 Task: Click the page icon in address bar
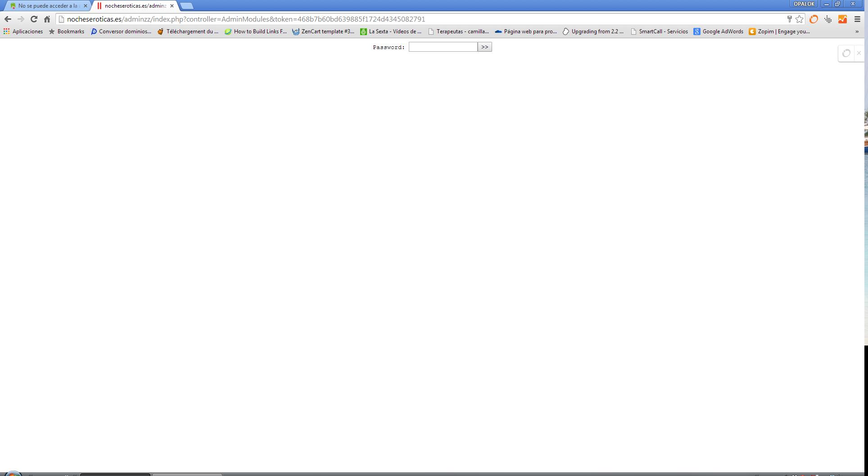point(62,19)
